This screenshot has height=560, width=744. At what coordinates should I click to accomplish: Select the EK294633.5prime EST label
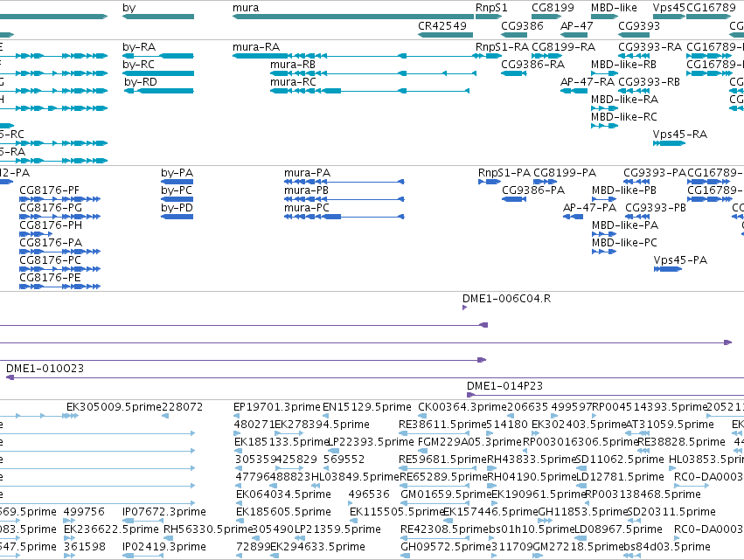(x=318, y=547)
